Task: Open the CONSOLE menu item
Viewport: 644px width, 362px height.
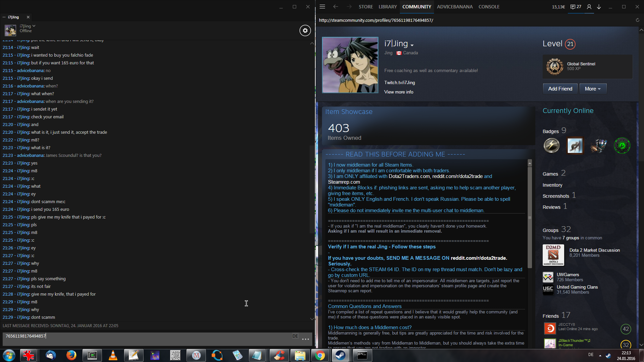Action: 489,7
